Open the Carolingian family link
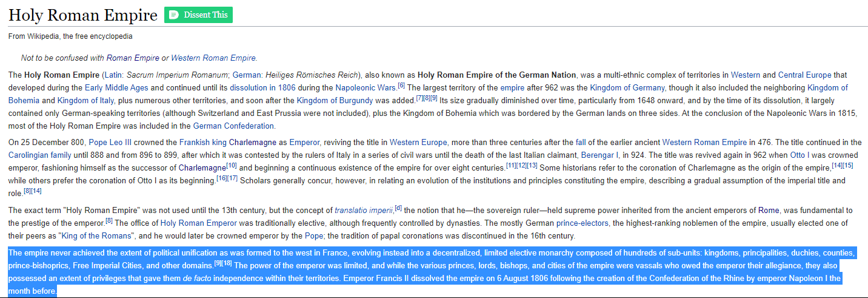This screenshot has width=868, height=298. (x=36, y=155)
